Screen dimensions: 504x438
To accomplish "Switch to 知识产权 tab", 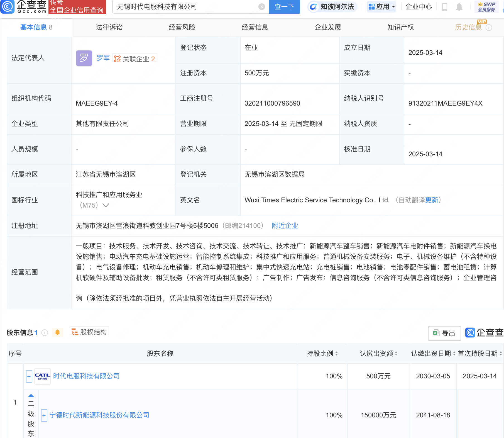I will 401,27.
